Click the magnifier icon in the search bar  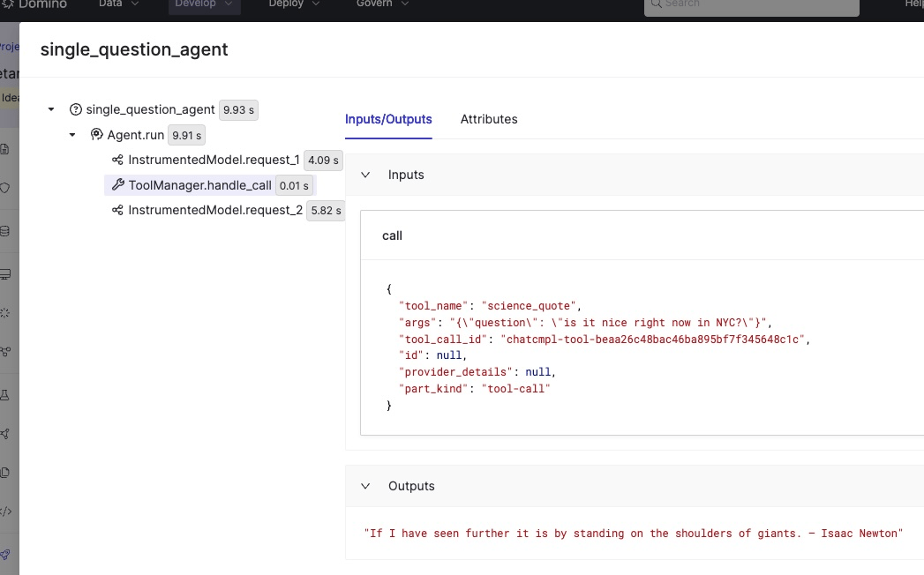click(x=656, y=4)
